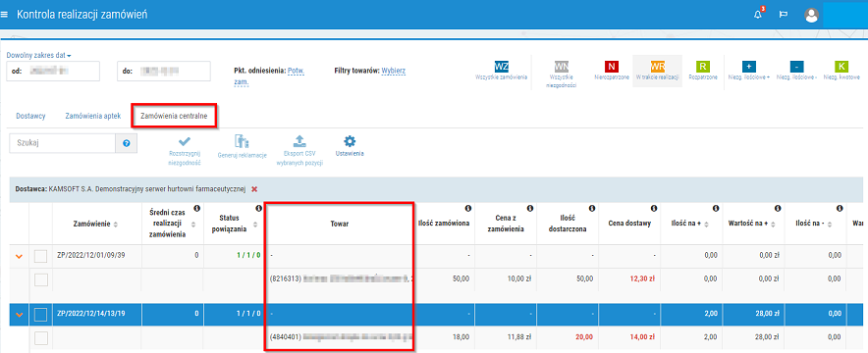Show info for Cena z zamówienia column
Viewport: 868px width, 353px height.
pos(530,208)
